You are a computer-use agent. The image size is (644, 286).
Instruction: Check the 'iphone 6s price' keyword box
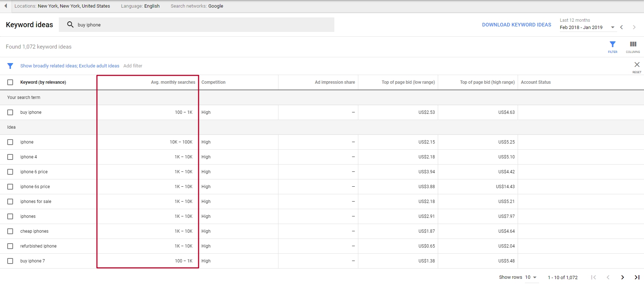10,187
